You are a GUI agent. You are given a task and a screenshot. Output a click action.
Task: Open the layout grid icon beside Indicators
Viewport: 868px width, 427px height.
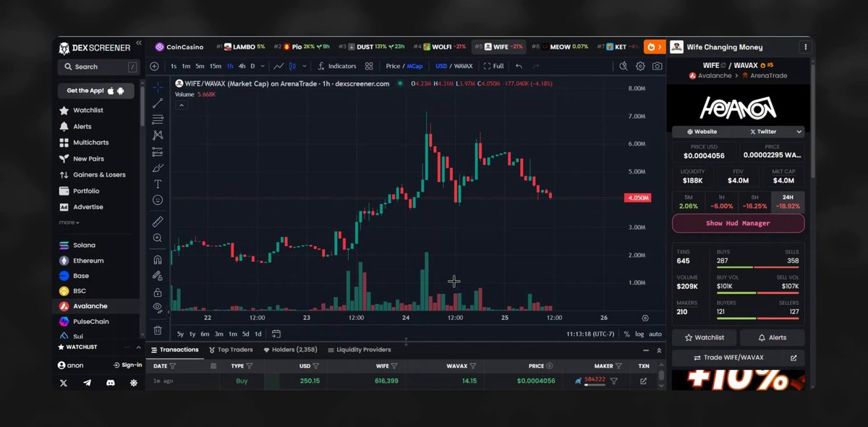(x=369, y=66)
